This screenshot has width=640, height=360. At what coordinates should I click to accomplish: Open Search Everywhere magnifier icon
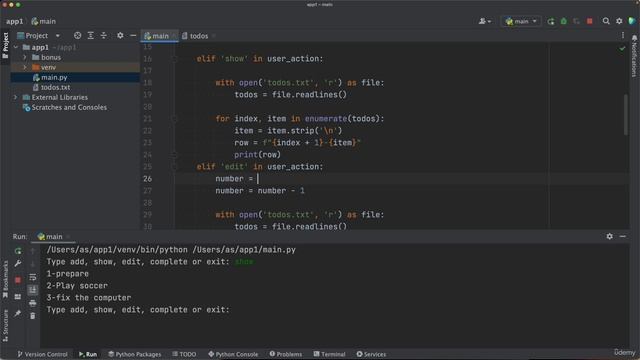click(x=606, y=21)
